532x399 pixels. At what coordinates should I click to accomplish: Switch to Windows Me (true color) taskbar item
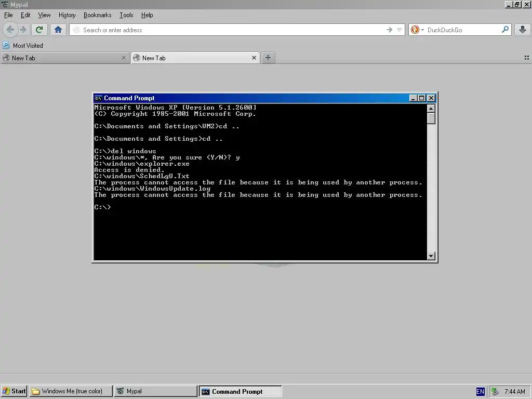[x=71, y=391]
